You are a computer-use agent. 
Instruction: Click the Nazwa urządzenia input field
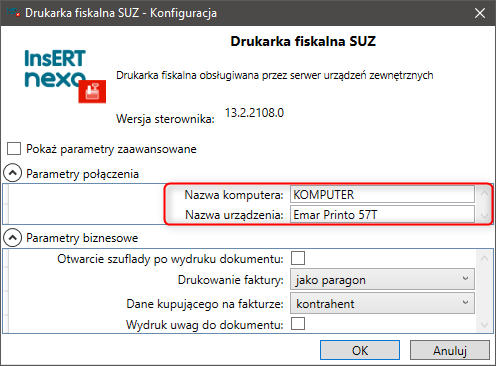[382, 214]
